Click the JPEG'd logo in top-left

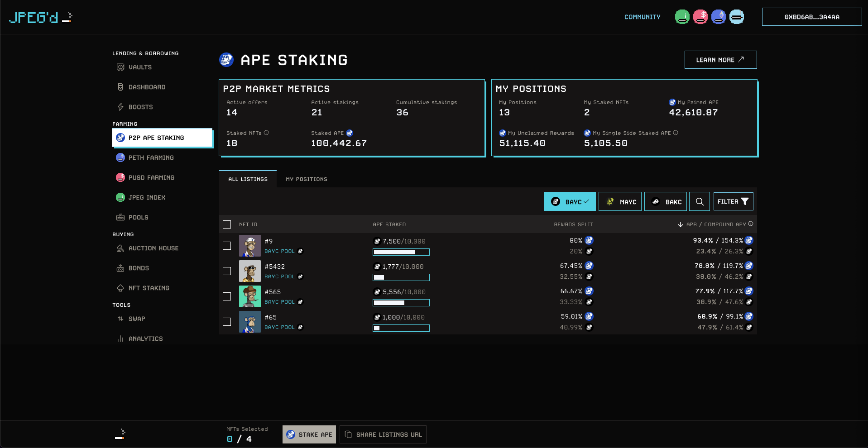click(40, 17)
